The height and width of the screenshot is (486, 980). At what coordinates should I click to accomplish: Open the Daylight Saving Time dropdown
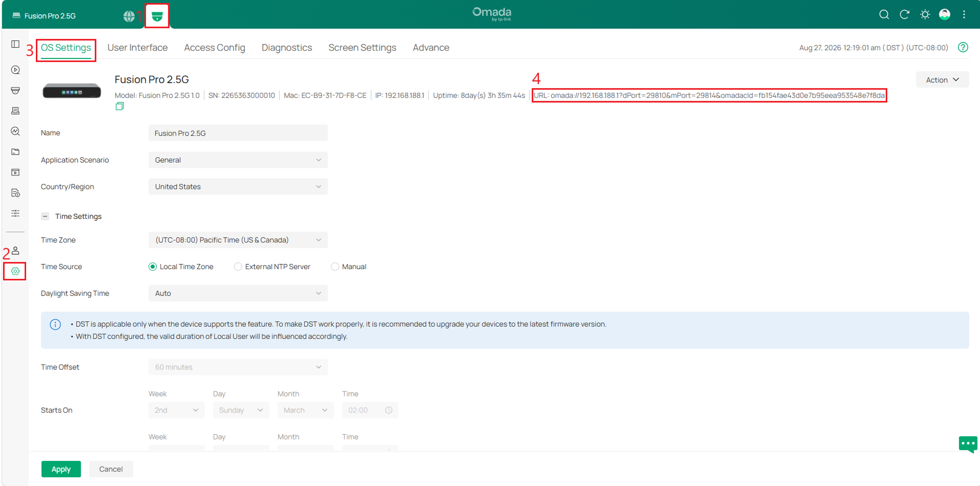(x=238, y=293)
